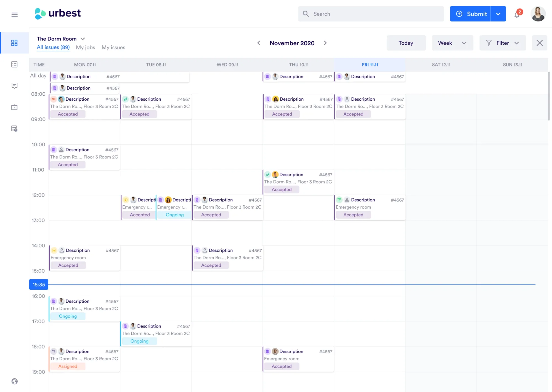Open the scheduled list icon in sidebar

14,128
